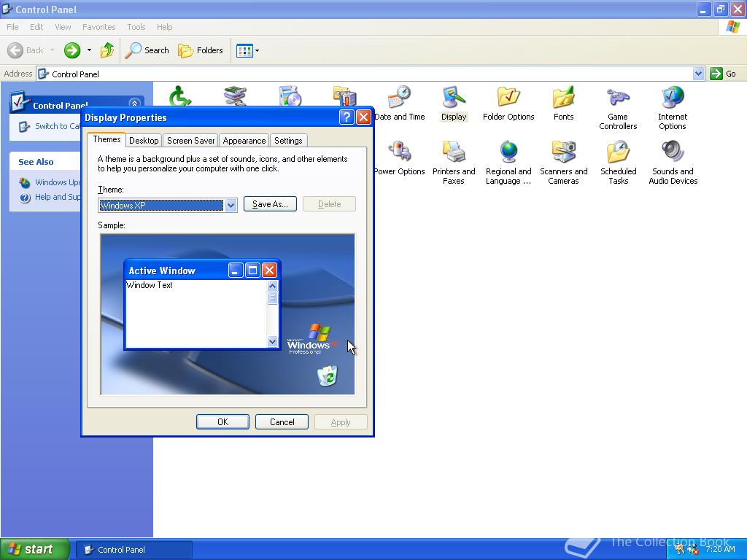Open the Tools menu
This screenshot has height=560, width=747.
(136, 27)
